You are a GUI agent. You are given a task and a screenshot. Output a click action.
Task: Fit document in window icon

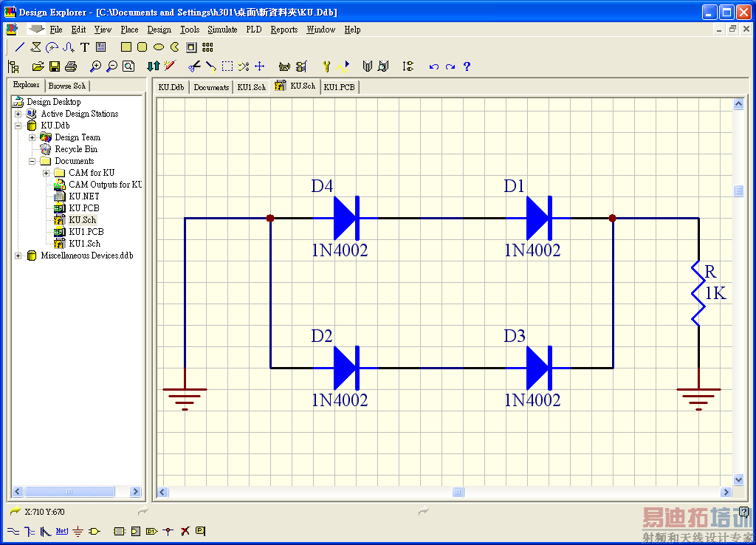coord(128,66)
